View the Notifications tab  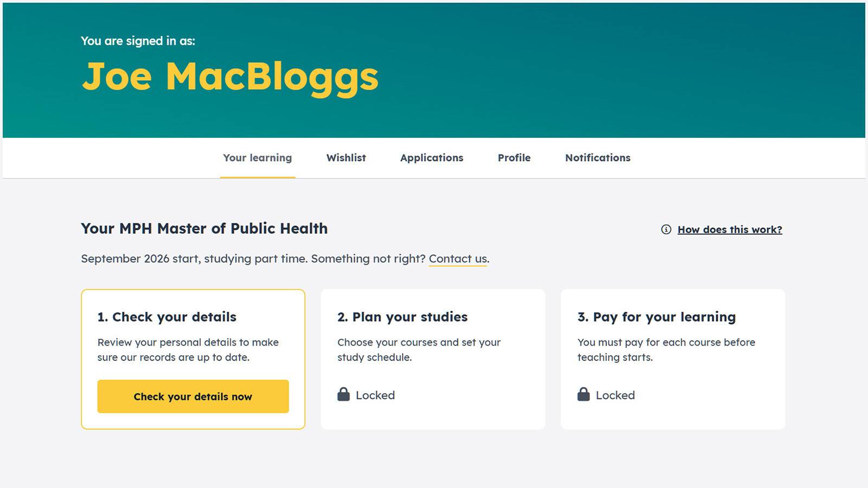(x=598, y=158)
